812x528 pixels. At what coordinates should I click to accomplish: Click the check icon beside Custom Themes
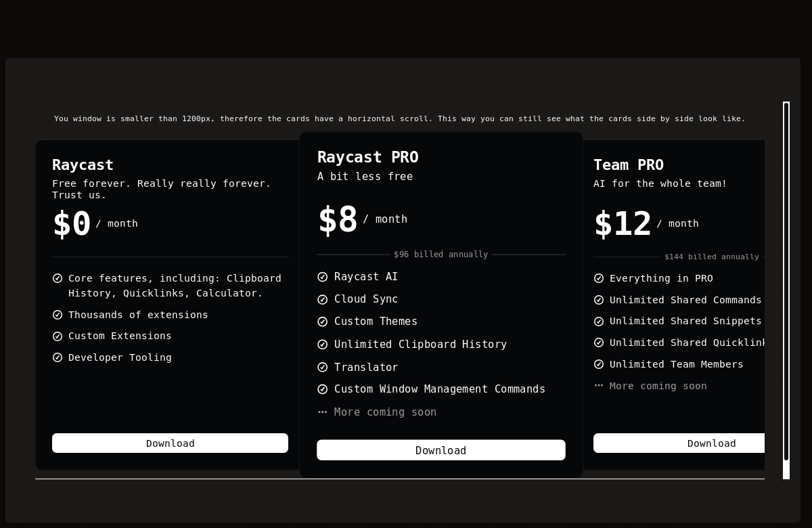(x=323, y=322)
